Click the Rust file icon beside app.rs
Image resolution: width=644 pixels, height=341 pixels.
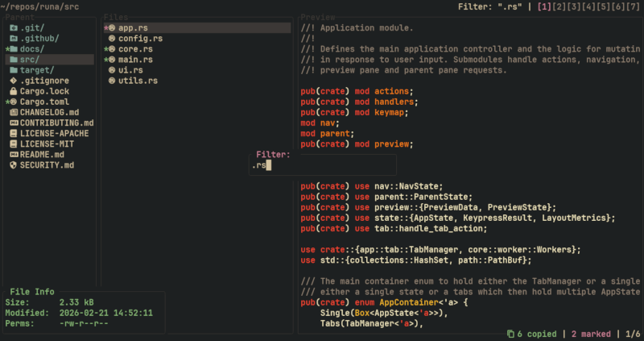[x=112, y=28]
